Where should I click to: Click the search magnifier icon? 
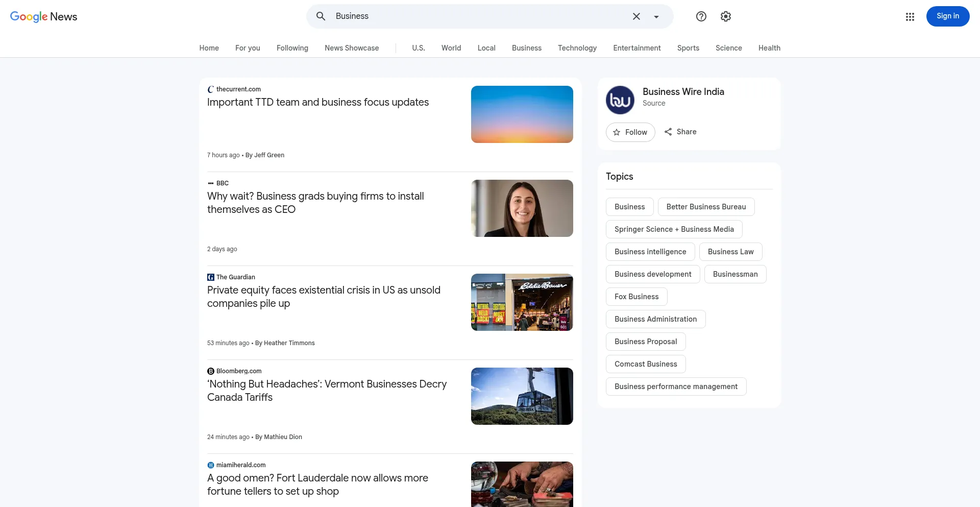click(321, 16)
